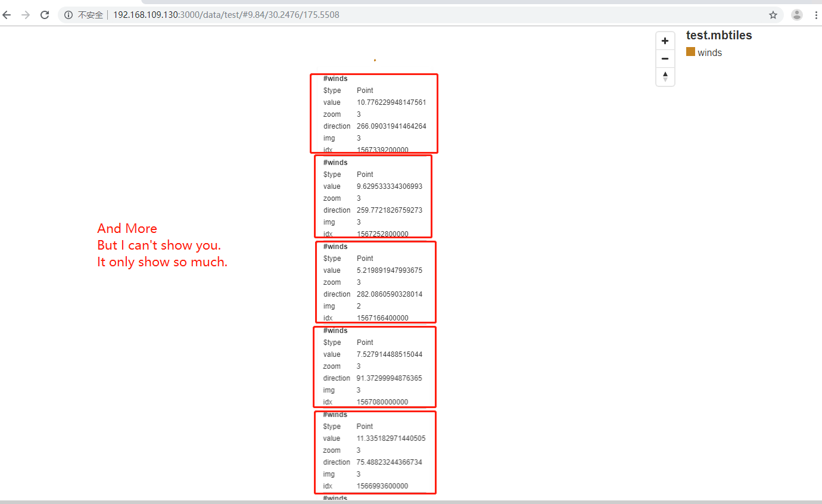Click the test.mbtiles heading

pyautogui.click(x=718, y=35)
